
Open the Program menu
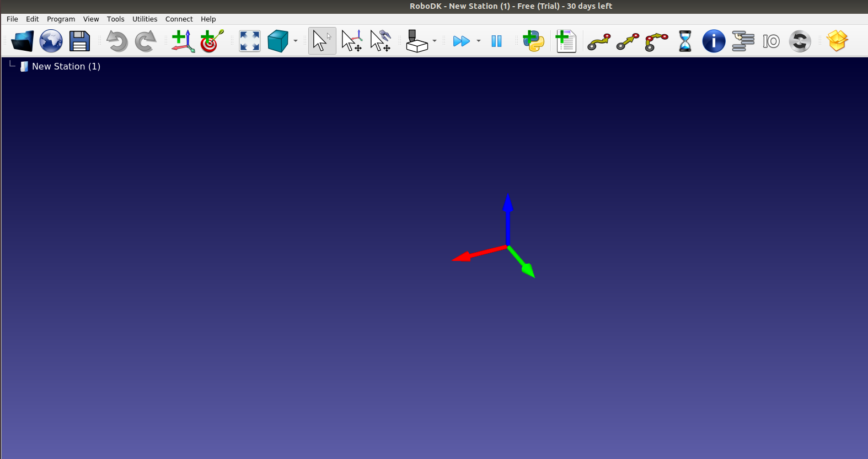click(x=61, y=19)
